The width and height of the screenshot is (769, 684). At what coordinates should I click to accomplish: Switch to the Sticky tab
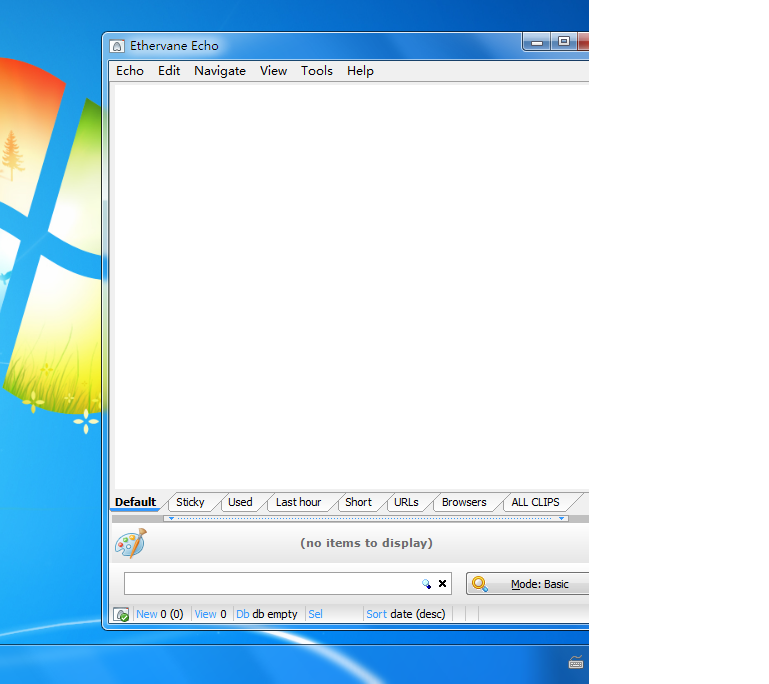click(190, 502)
